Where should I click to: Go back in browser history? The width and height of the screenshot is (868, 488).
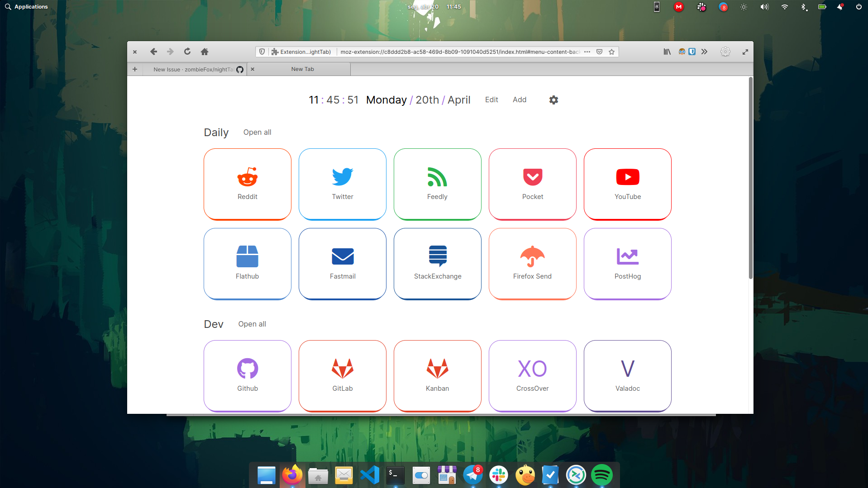click(153, 52)
